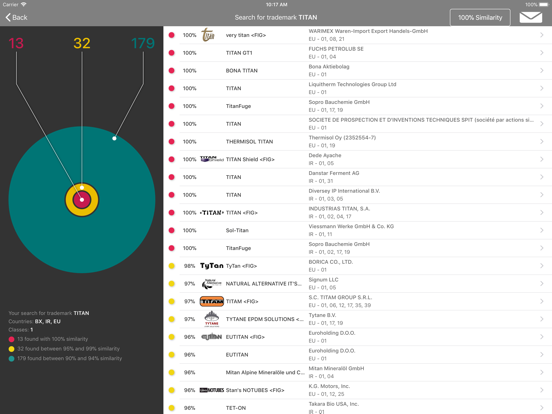Expand the Bona Aktiebolag row chevron
This screenshot has width=552, height=414.
pyautogui.click(x=541, y=70)
